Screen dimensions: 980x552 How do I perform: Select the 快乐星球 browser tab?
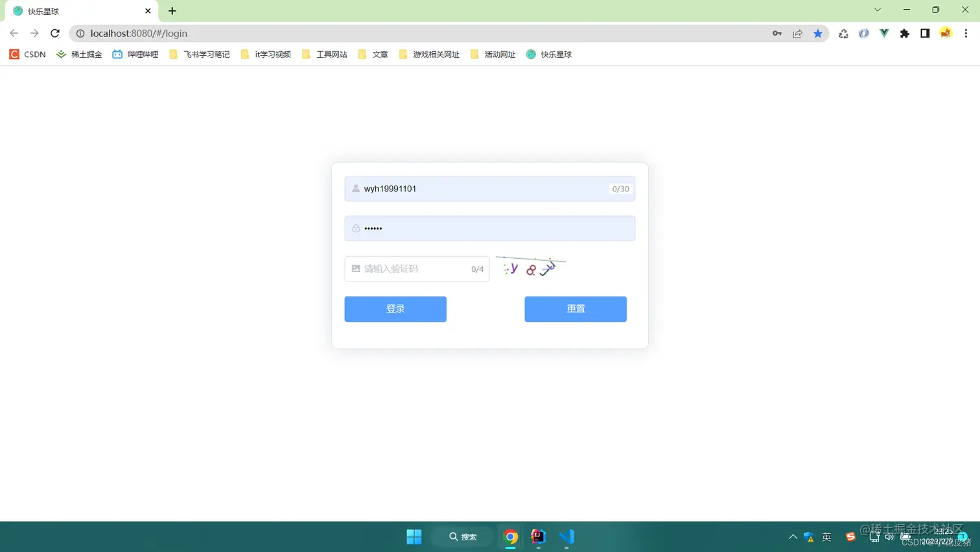coord(81,11)
